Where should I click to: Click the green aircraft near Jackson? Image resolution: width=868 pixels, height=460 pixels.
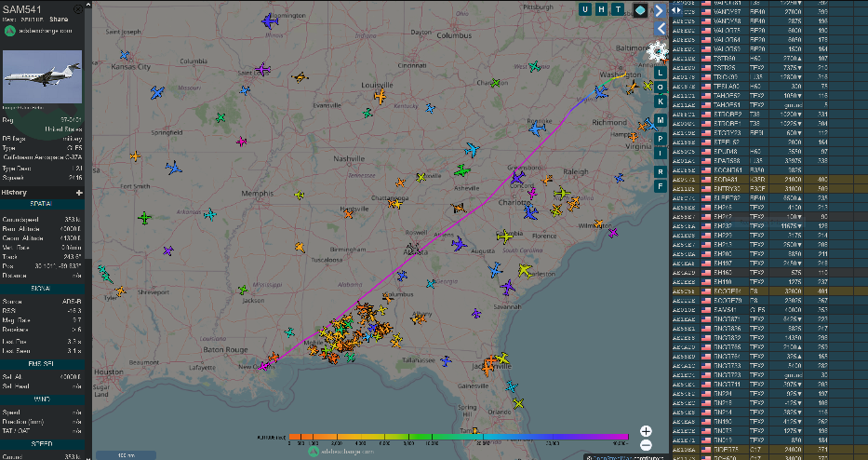(x=243, y=290)
